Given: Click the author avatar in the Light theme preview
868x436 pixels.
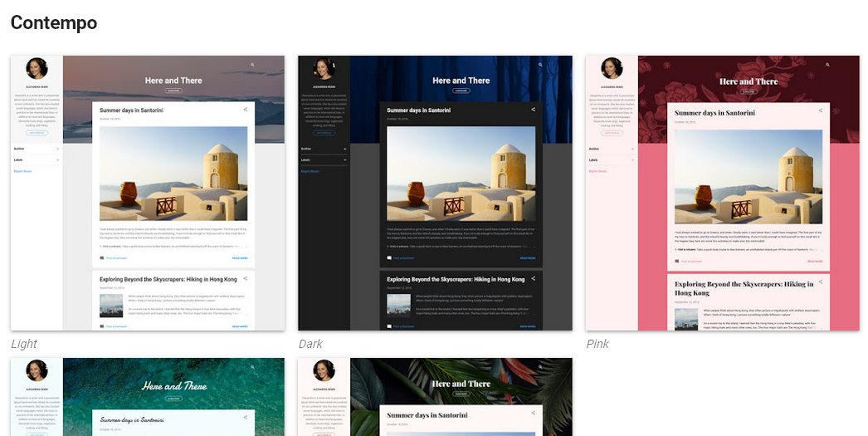Looking at the screenshot, I should point(37,69).
